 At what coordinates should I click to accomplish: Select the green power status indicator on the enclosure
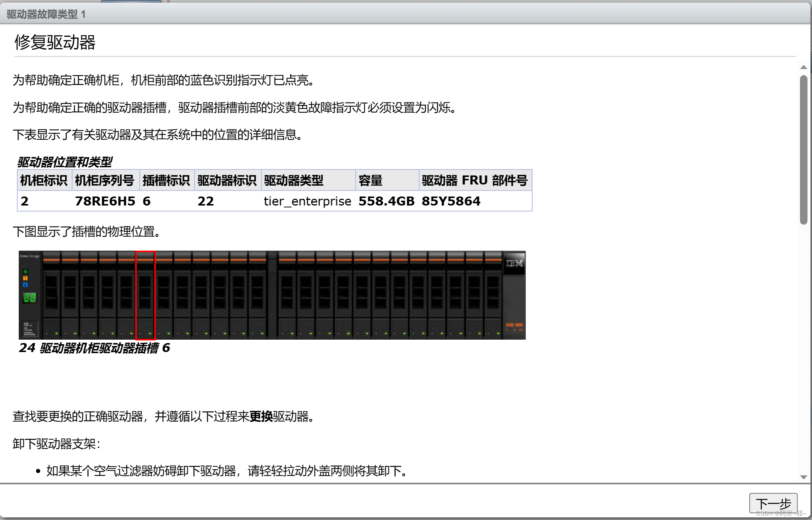coord(26,271)
